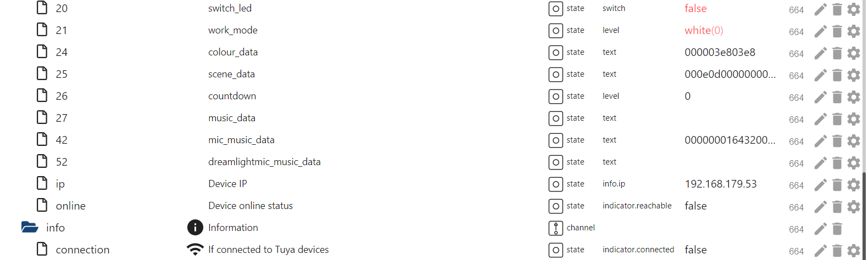Toggle online indicator.reachable false value
Screen dimensions: 868x260
(x=695, y=206)
